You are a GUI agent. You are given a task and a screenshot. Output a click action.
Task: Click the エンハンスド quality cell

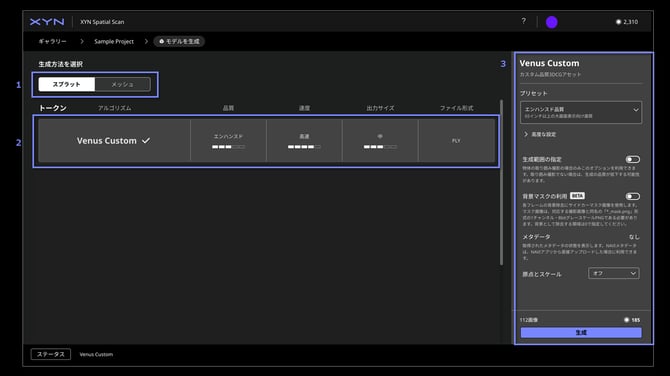tap(228, 141)
